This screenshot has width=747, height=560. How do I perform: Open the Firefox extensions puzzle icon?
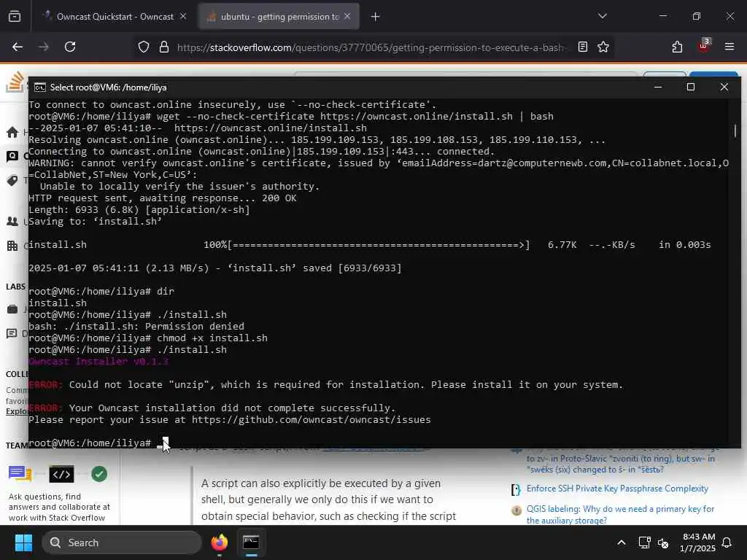(x=677, y=47)
